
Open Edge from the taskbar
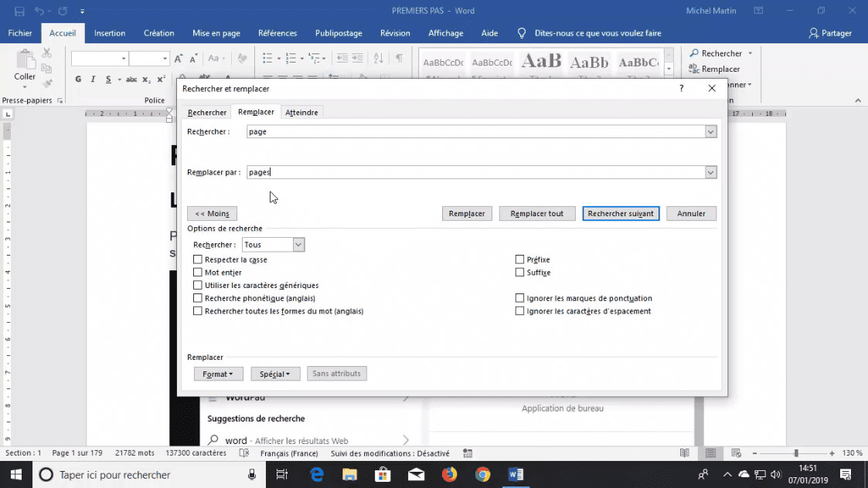pos(317,474)
